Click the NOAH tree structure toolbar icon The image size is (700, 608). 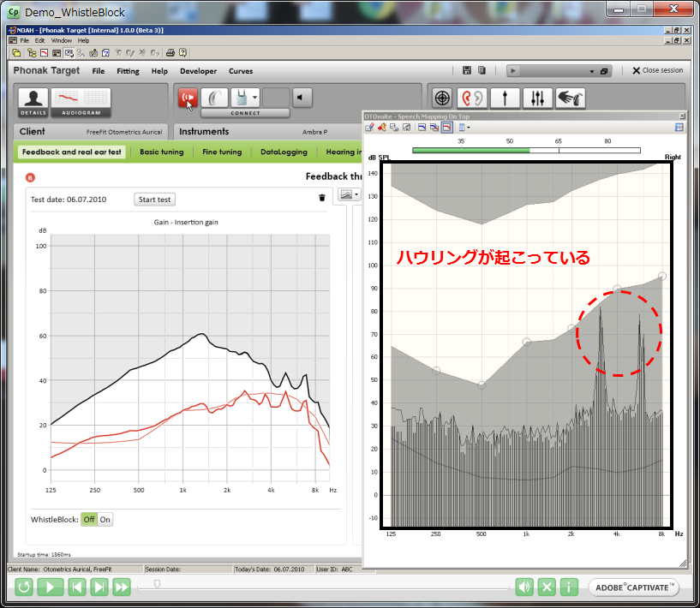pyautogui.click(x=32, y=53)
